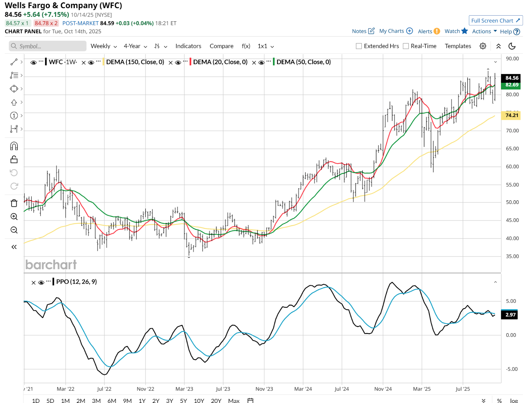Check the Real-Time checkbox

click(406, 46)
